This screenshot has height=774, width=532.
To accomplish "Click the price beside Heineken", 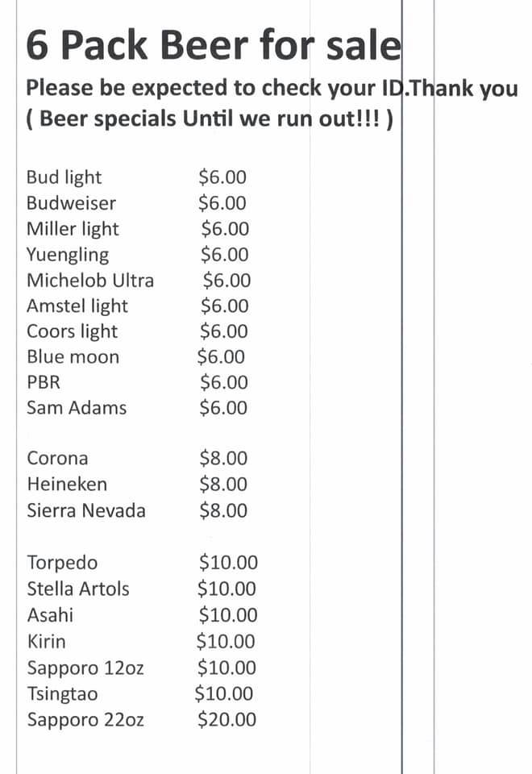I will coord(223,485).
